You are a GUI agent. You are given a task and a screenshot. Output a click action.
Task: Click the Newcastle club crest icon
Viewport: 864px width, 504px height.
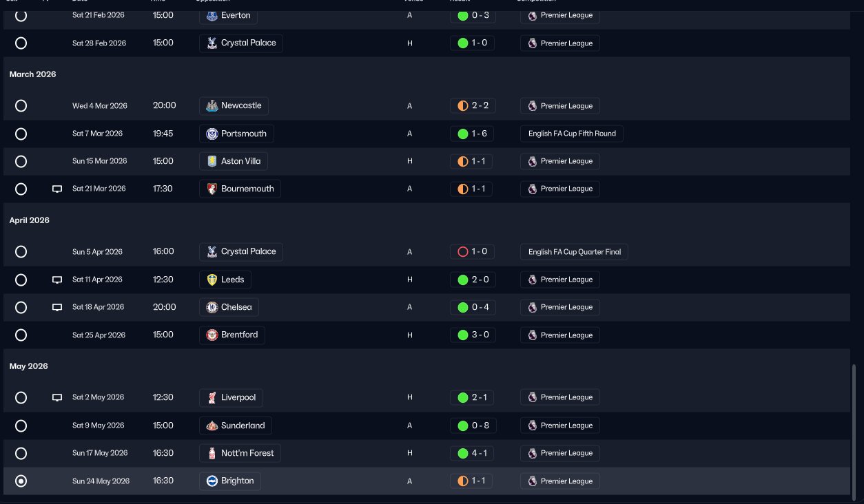pyautogui.click(x=212, y=106)
